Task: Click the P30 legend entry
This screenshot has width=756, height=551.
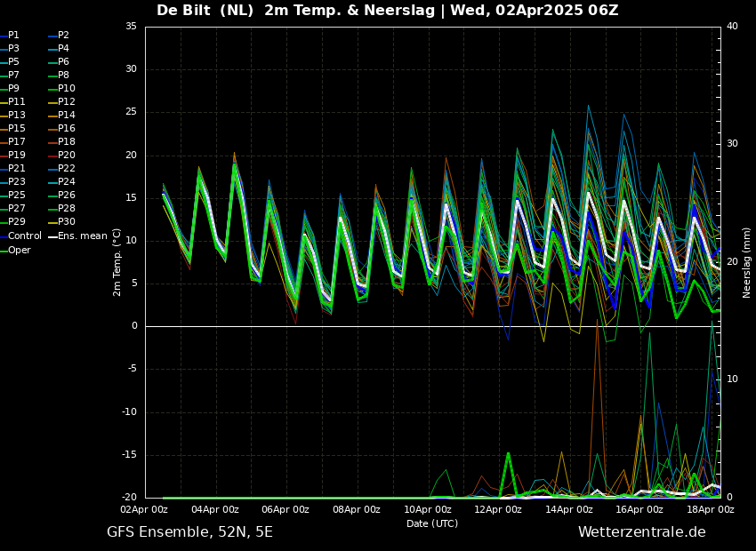Action: click(x=67, y=222)
